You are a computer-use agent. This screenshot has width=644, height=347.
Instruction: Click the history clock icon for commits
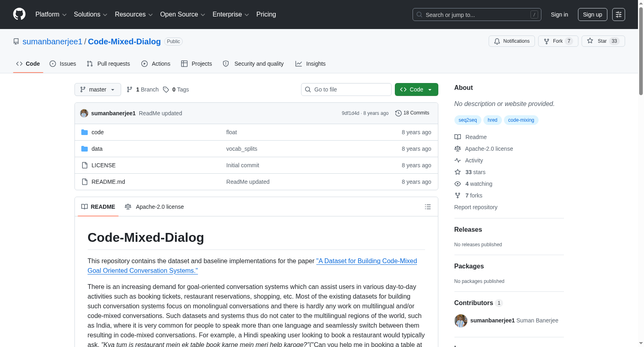click(398, 113)
